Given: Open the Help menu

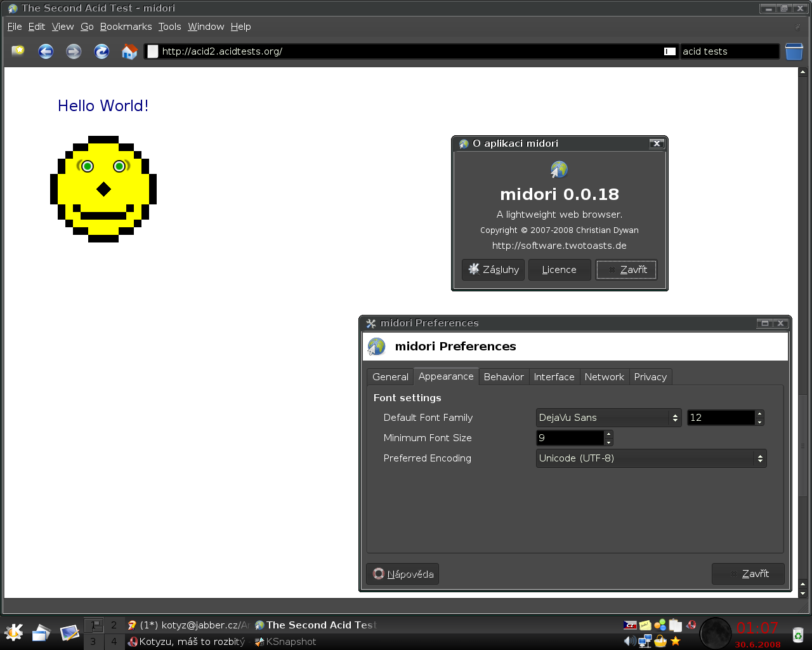Looking at the screenshot, I should point(240,27).
